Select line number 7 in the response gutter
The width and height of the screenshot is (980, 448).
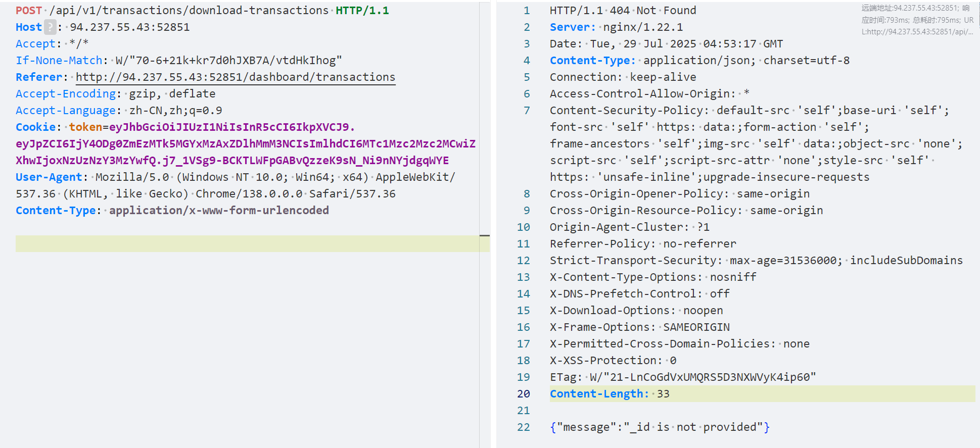[527, 110]
